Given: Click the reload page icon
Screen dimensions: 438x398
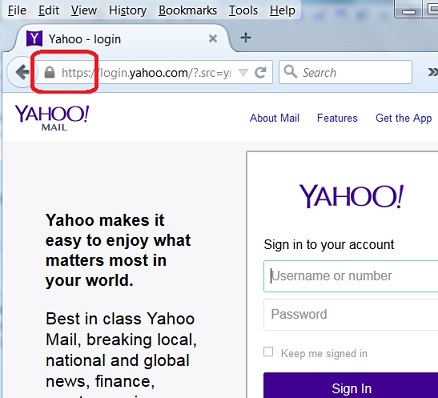Looking at the screenshot, I should pos(260,72).
